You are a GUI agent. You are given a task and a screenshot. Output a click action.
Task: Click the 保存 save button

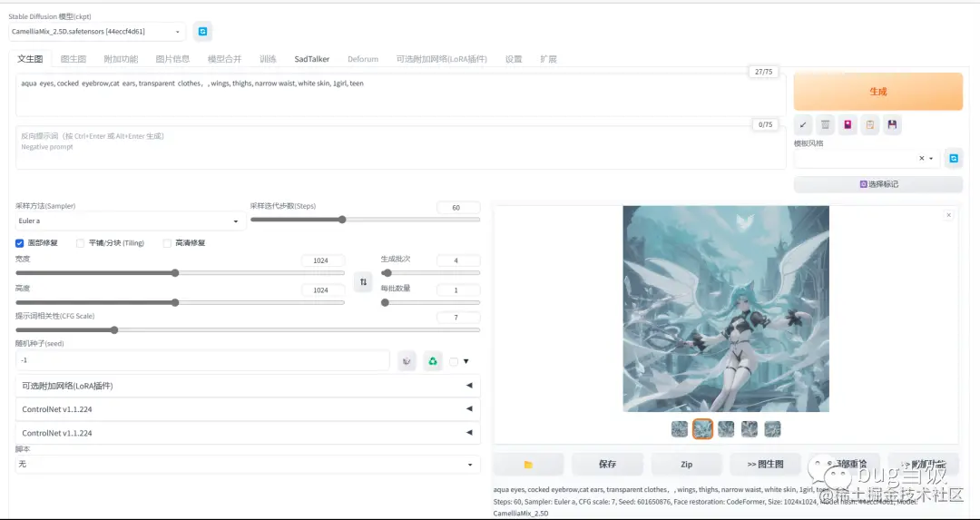[607, 465]
